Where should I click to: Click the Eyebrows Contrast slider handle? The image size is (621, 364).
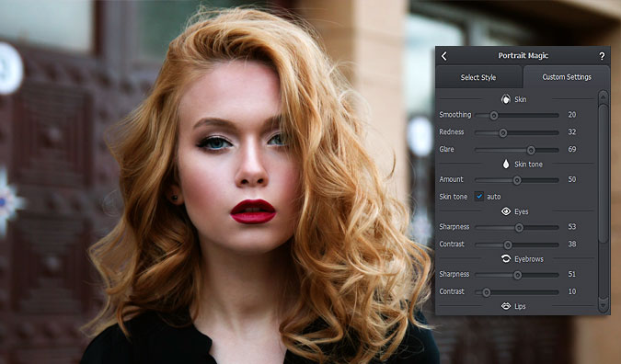tap(487, 292)
